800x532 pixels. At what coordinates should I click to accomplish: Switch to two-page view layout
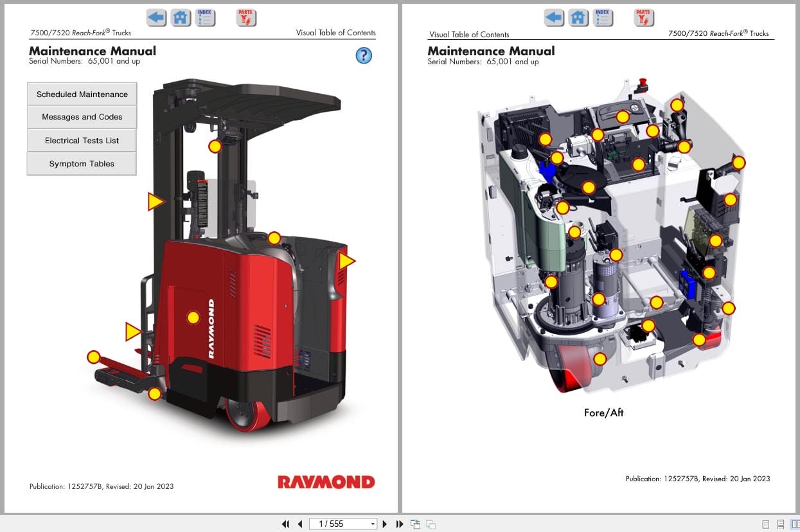tap(795, 524)
